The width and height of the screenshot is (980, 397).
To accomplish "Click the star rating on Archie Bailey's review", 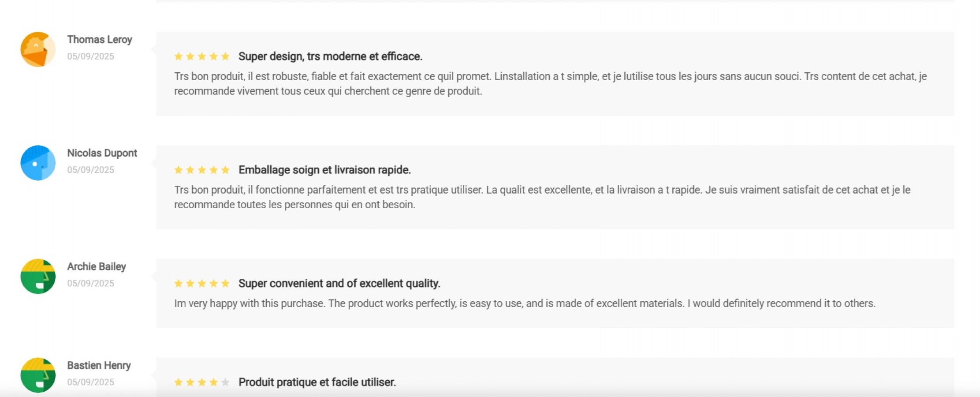I will (x=202, y=283).
